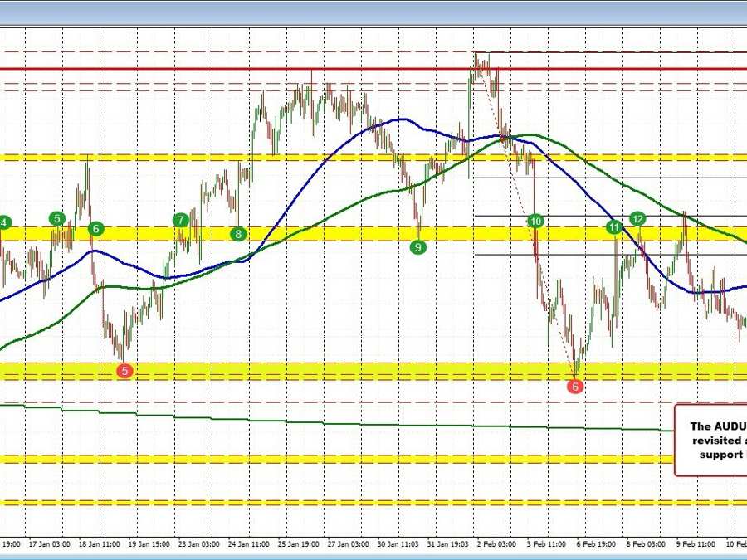Viewport: 747px width, 560px height.
Task: Select the green marker numbered 10
Action: pos(535,222)
